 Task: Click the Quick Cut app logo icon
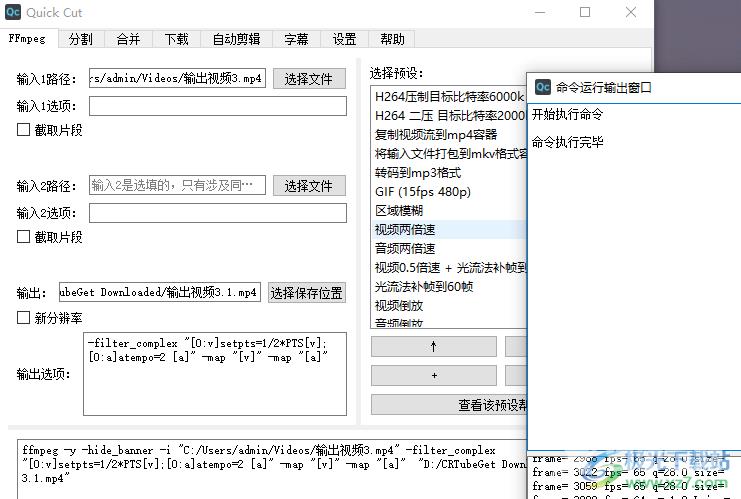pos(13,12)
